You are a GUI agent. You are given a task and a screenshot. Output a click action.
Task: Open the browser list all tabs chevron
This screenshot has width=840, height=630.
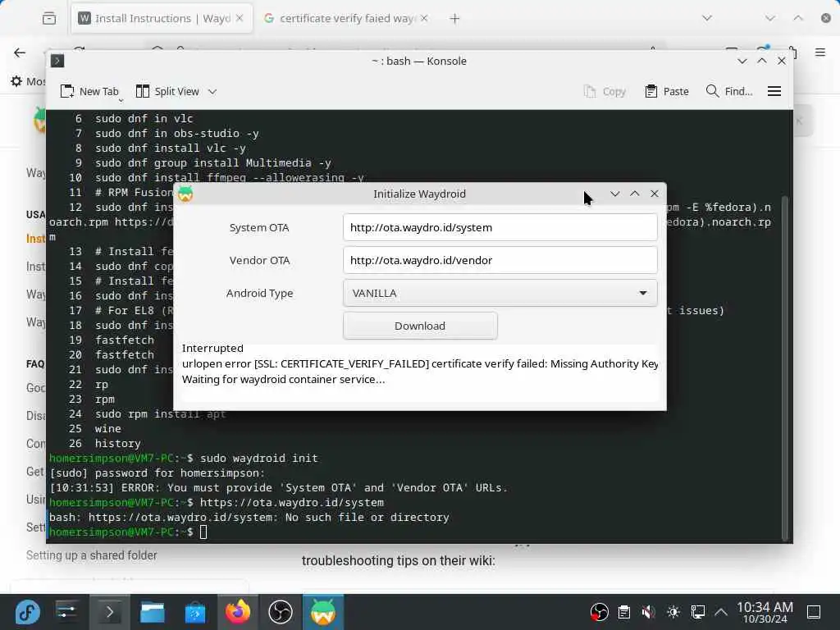(x=707, y=18)
